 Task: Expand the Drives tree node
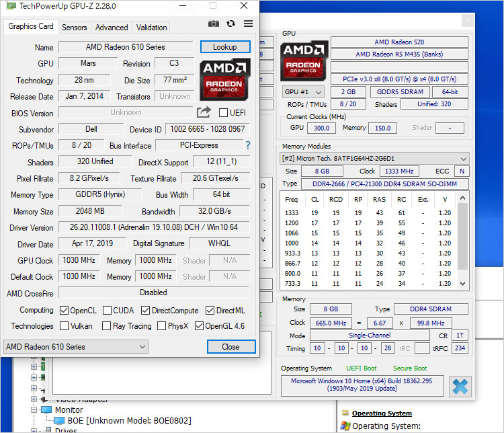[x=34, y=430]
